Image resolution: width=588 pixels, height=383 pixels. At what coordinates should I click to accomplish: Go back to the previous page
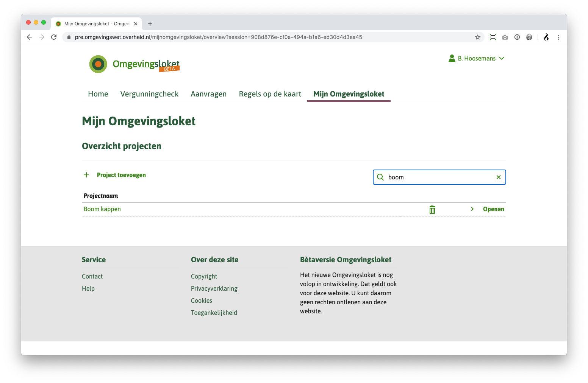point(30,37)
